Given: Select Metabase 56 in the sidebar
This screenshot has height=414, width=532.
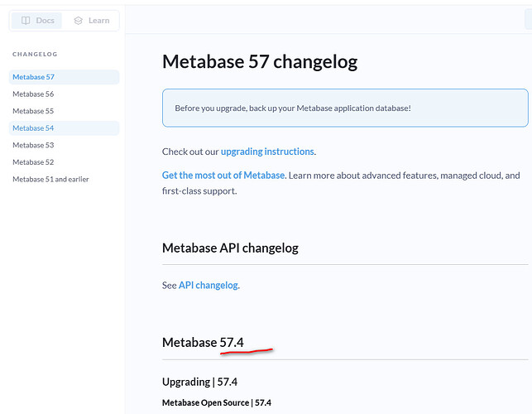Looking at the screenshot, I should tap(33, 94).
